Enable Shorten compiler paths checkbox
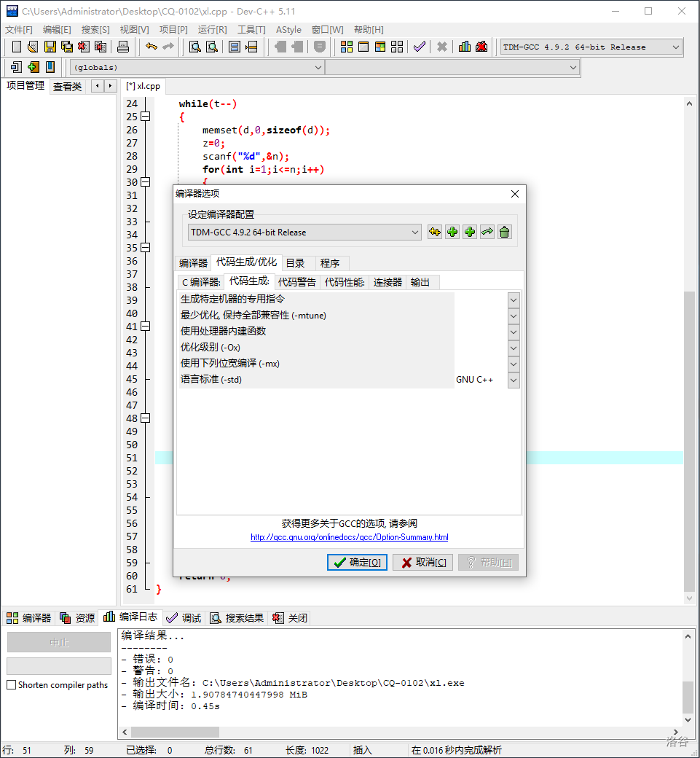This screenshot has width=700, height=758. click(x=12, y=685)
